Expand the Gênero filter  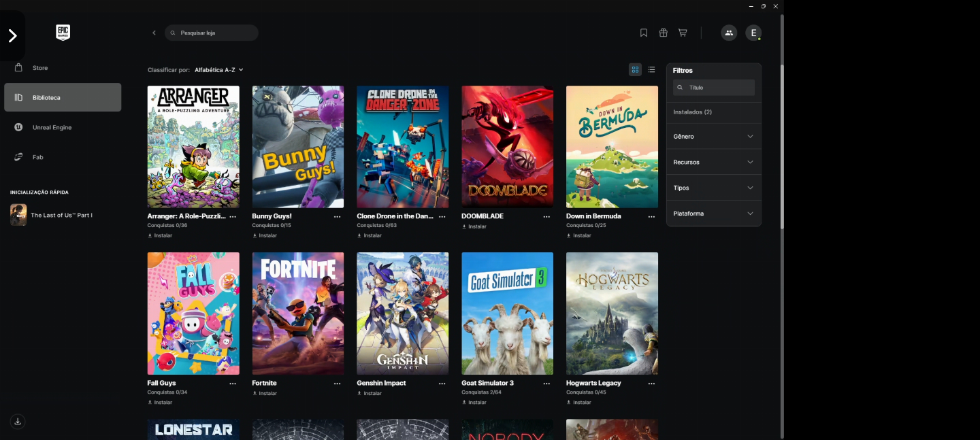click(x=714, y=137)
